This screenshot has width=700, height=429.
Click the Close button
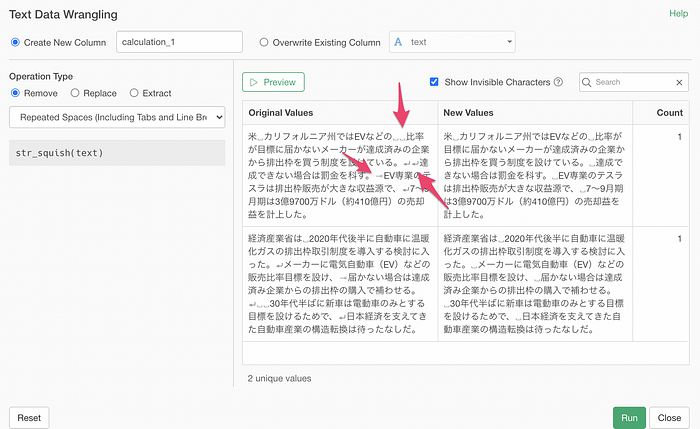(x=669, y=418)
